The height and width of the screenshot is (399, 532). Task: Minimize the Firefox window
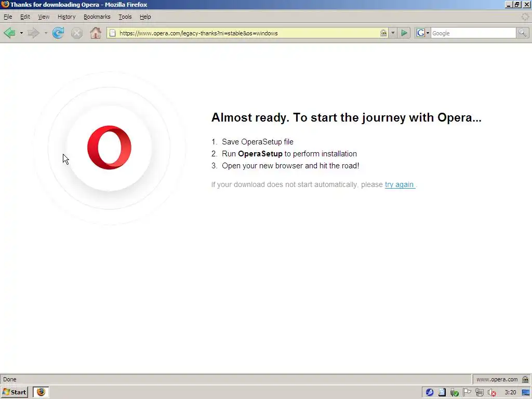[x=508, y=4]
